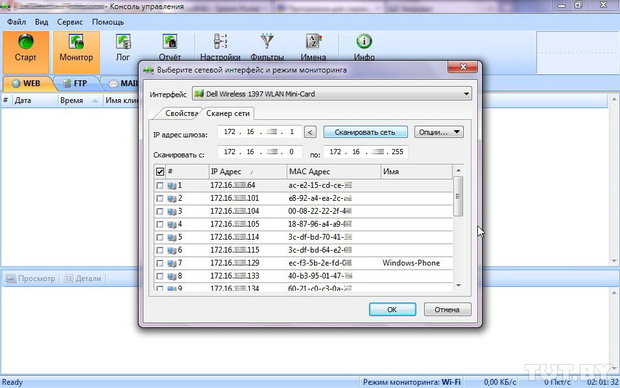Click the host icon in row 8
Viewport: 620px width, 388px height.
(x=172, y=276)
